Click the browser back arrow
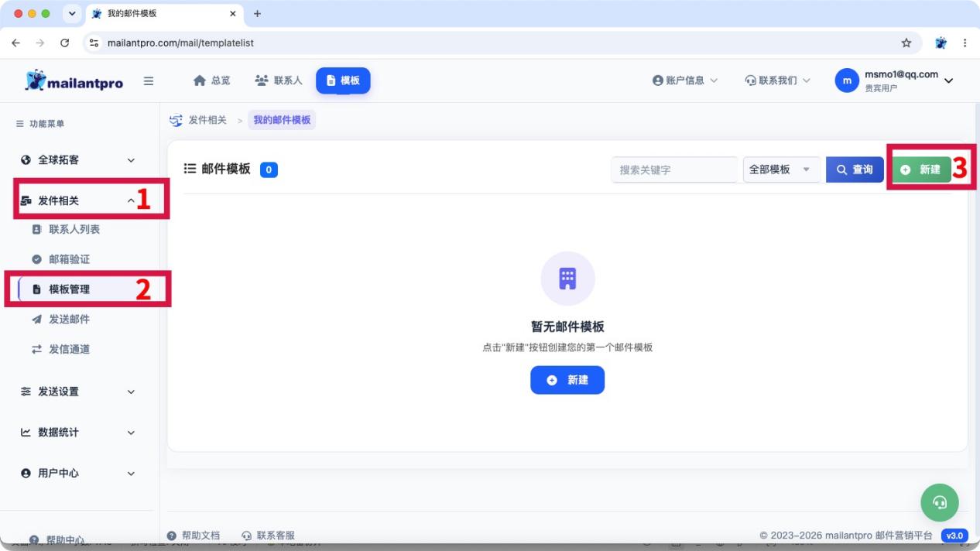Image resolution: width=980 pixels, height=551 pixels. (x=16, y=43)
